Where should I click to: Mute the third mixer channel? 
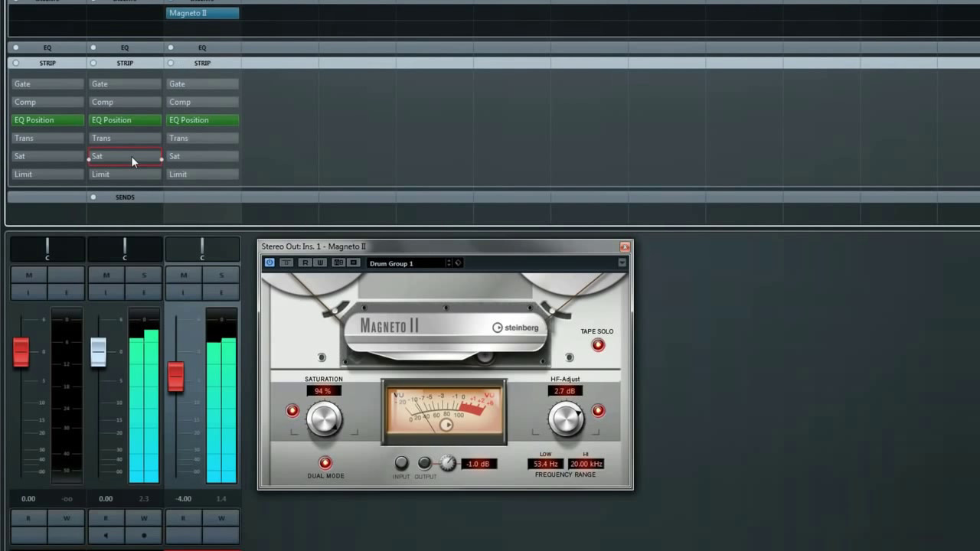pos(184,275)
